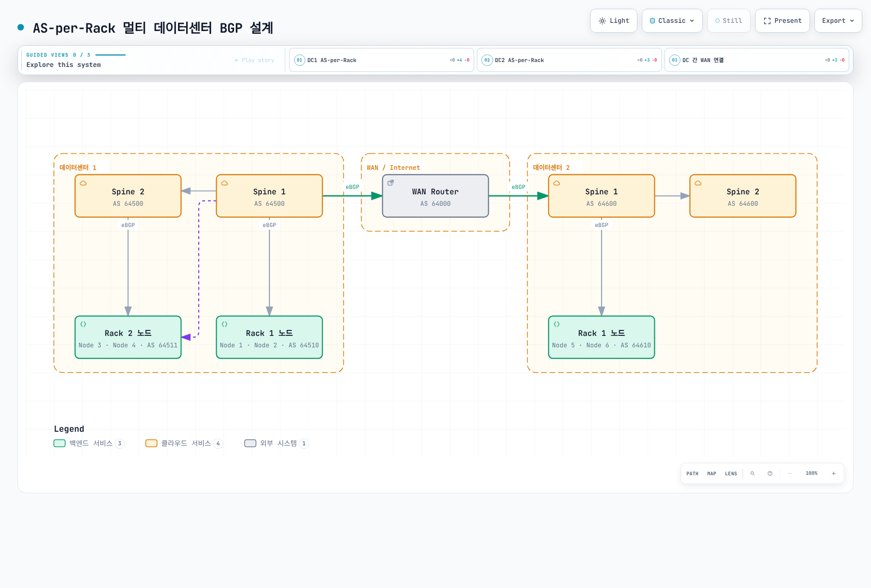Click code-bracket icon on DC1 Rack 1 노드
The height and width of the screenshot is (588, 871).
pyautogui.click(x=224, y=324)
